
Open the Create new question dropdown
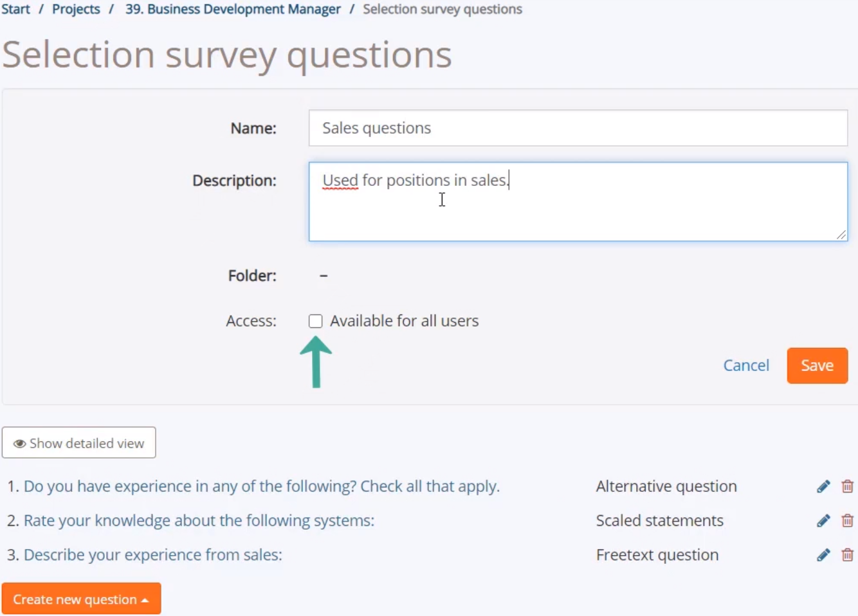click(81, 599)
